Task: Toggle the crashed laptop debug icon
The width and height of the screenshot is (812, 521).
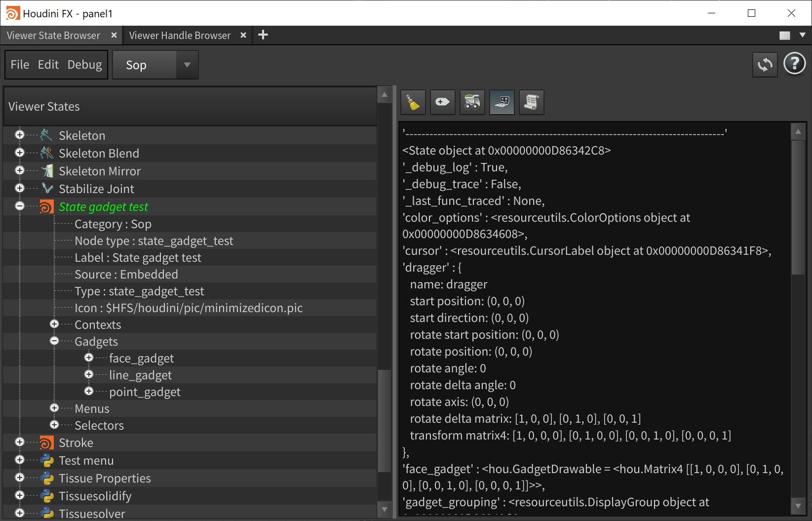Action: coord(502,102)
